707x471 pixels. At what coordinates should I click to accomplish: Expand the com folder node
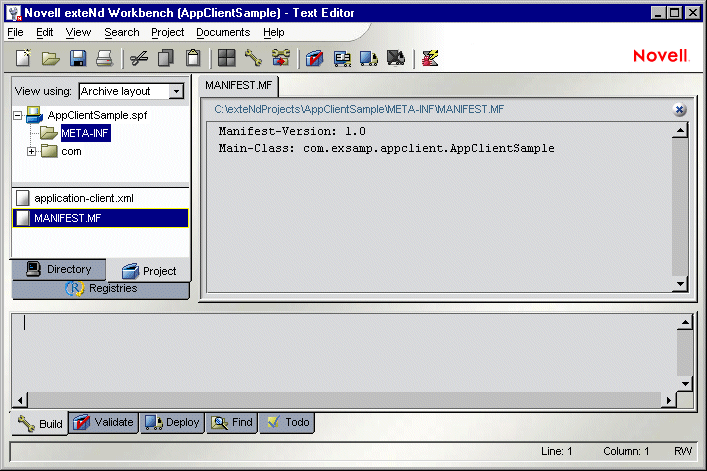point(31,151)
